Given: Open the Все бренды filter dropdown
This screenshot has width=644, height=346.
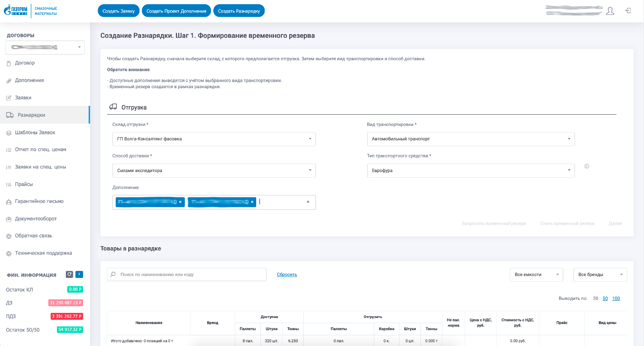Looking at the screenshot, I should tap(600, 275).
